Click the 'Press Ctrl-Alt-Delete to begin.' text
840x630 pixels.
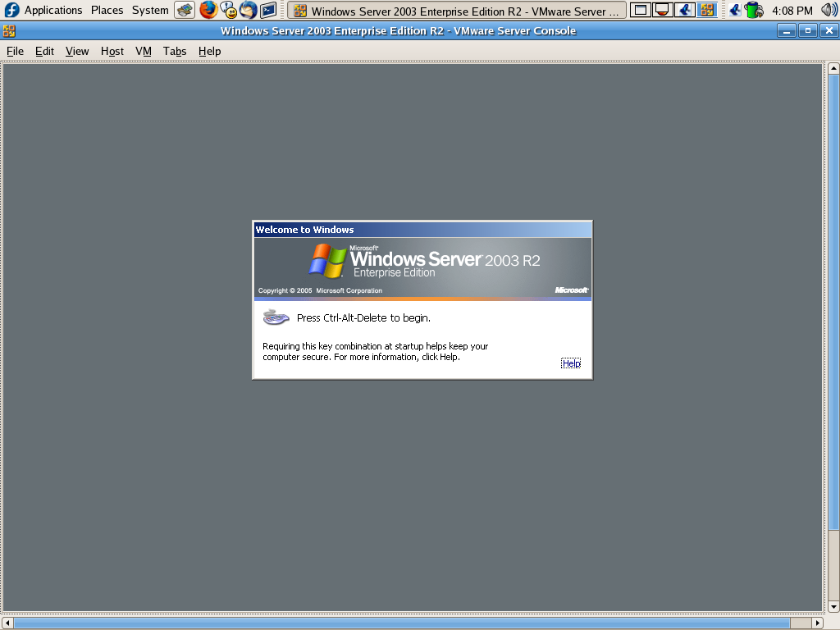pos(363,317)
